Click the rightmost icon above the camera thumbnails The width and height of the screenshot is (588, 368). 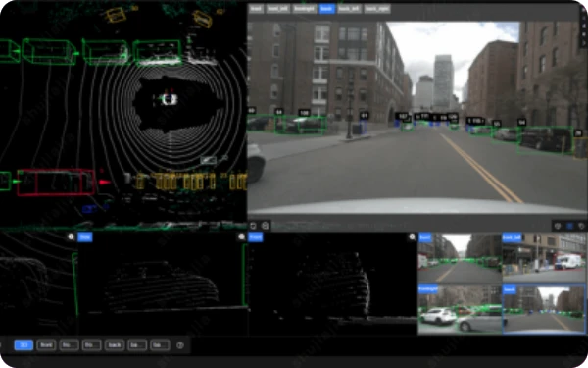click(581, 226)
